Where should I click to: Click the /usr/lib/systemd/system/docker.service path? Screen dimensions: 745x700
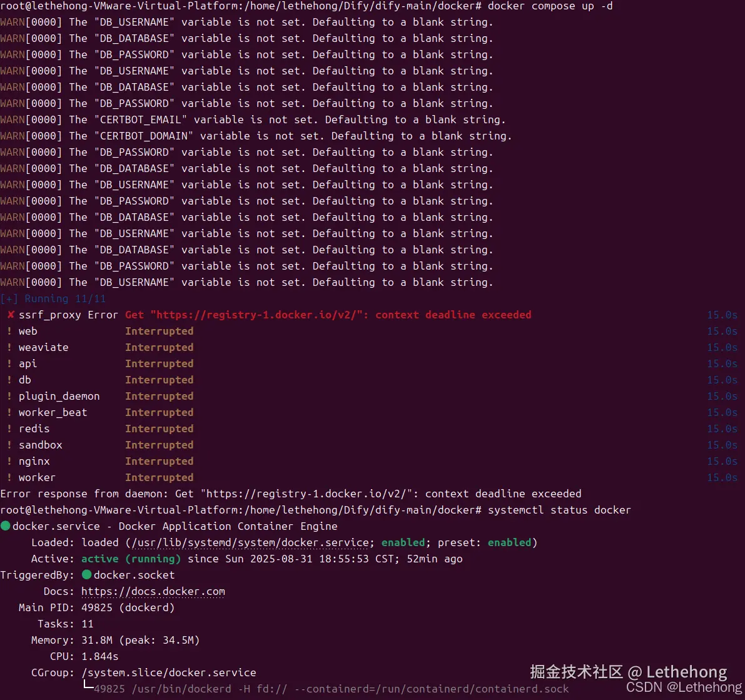(x=250, y=542)
